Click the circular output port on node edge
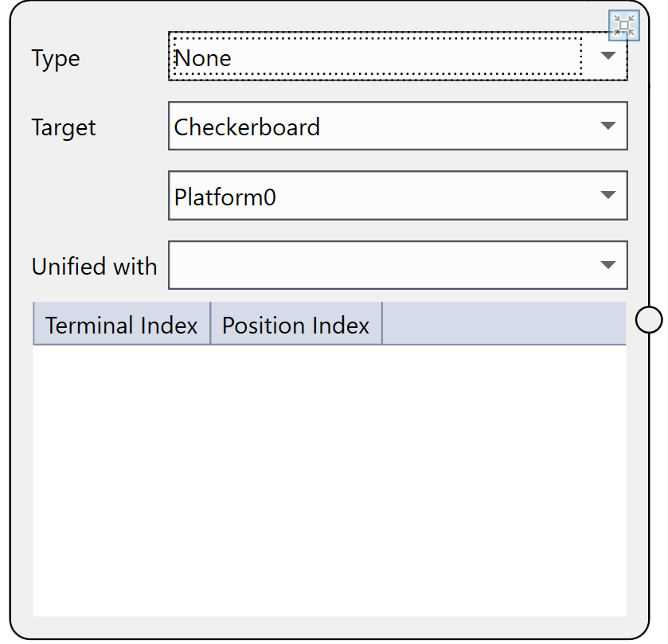The width and height of the screenshot is (668, 644). point(650,320)
